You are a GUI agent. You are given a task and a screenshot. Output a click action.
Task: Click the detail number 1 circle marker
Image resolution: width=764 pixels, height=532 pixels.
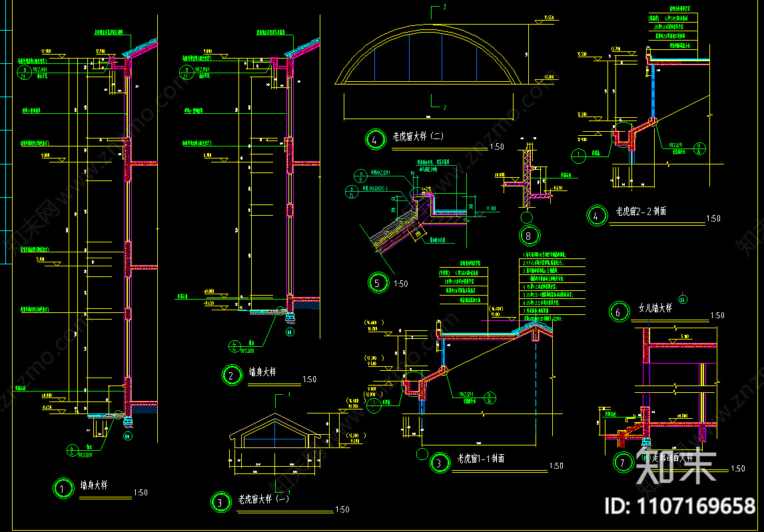(x=62, y=489)
